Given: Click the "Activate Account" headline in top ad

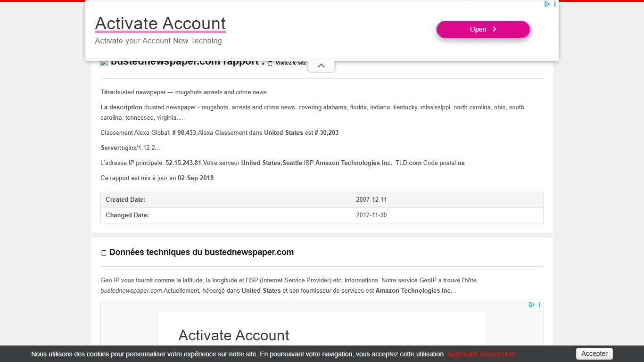Looking at the screenshot, I should (160, 23).
